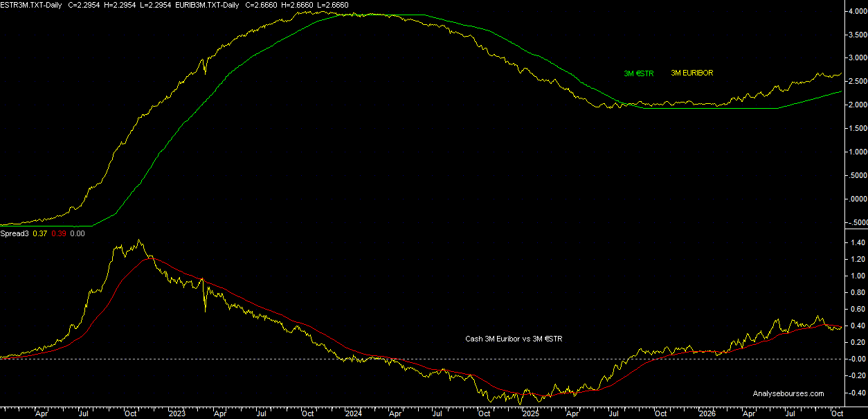Click the ESTR3M.TXT-Daily symbol title
The width and height of the screenshot is (868, 419).
point(31,5)
